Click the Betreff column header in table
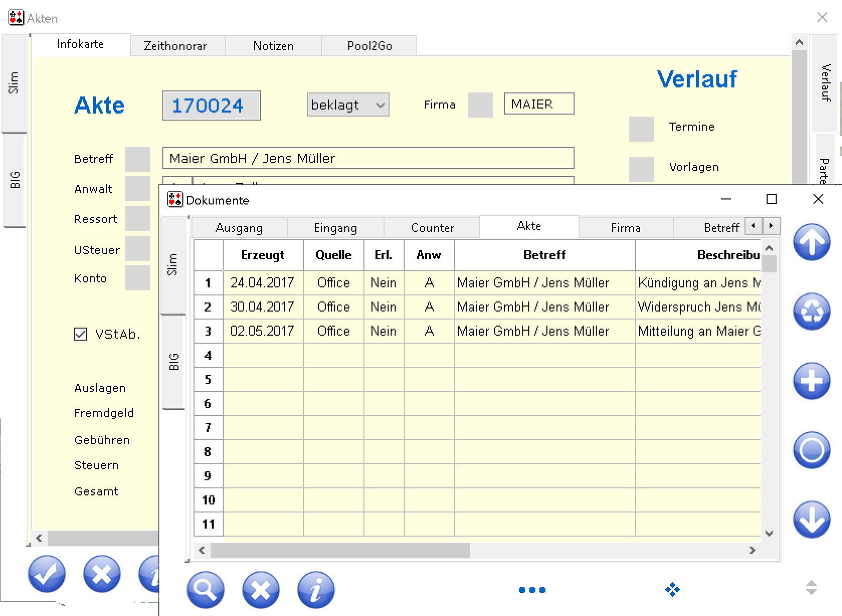This screenshot has height=616, width=842. point(545,255)
